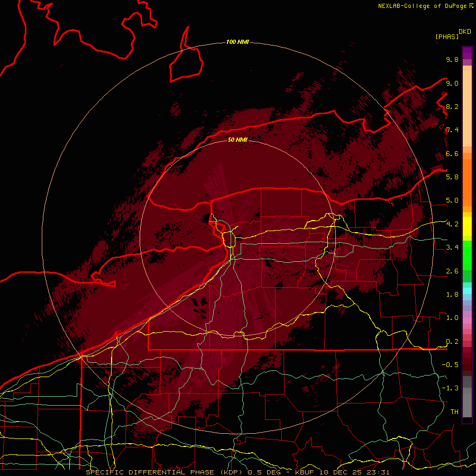Click the 1.0 legend value
476x476 pixels.
coord(452,318)
